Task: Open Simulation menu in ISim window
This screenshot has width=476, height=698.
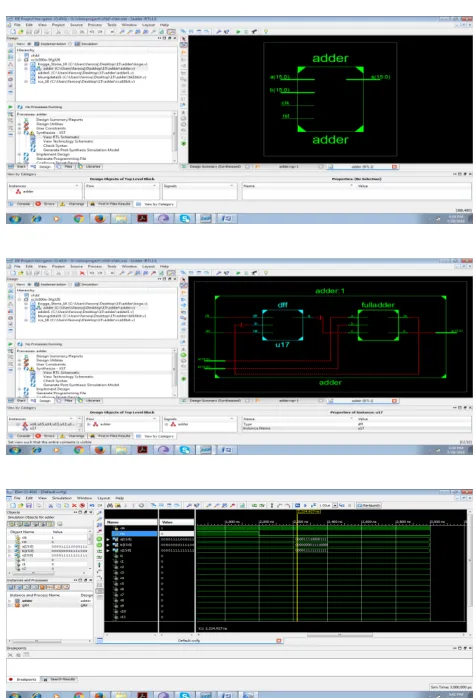Action: [62, 498]
